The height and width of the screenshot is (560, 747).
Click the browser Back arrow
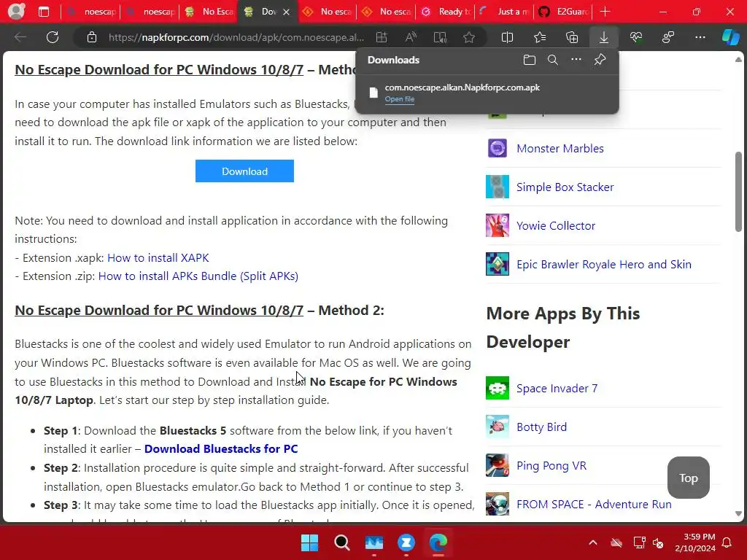(20, 37)
